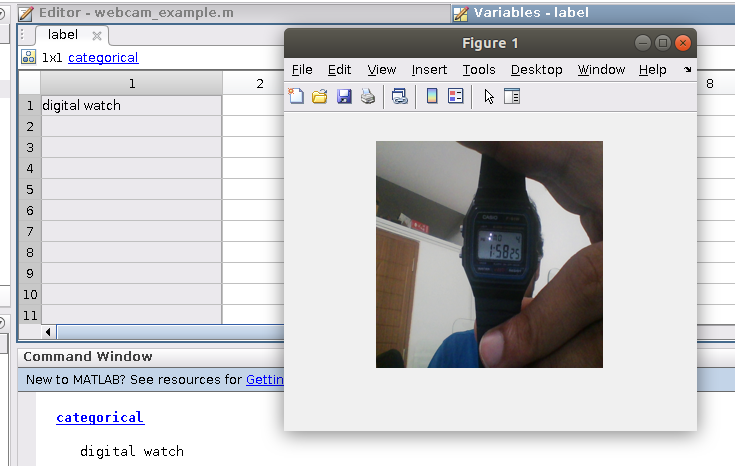Click the webcam image in Figure 1
The image size is (735, 466).
[489, 254]
